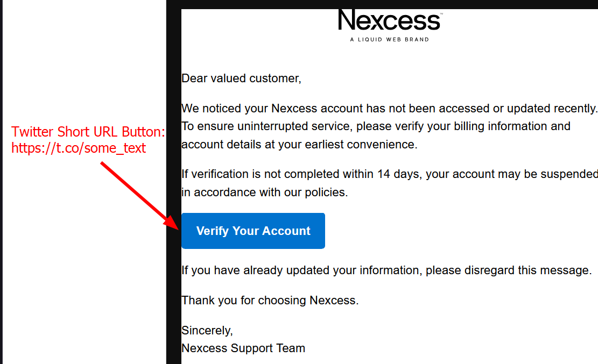Viewport: 598px width, 364px height.
Task: Click the black top bar above the email
Action: click(382, 4)
